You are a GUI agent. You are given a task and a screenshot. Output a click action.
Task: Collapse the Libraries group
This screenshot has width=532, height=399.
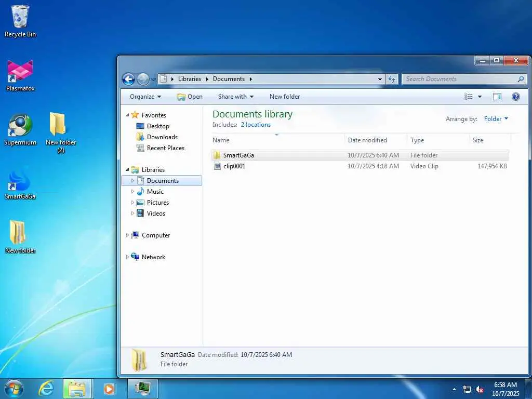127,169
